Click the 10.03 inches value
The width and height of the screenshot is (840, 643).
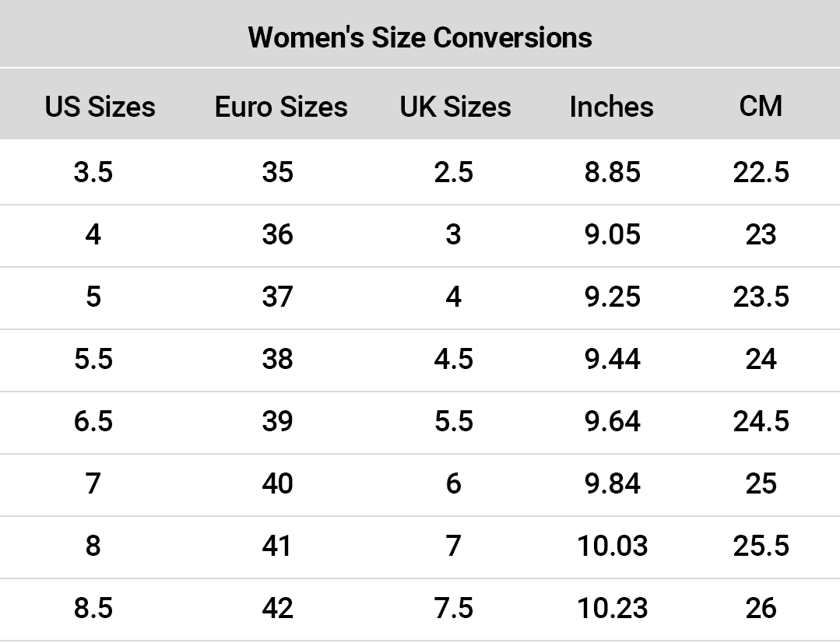coord(613,546)
